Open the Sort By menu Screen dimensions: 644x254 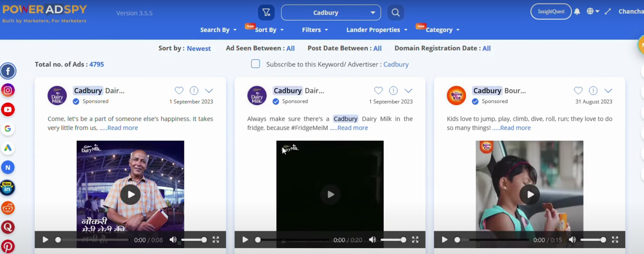point(269,30)
